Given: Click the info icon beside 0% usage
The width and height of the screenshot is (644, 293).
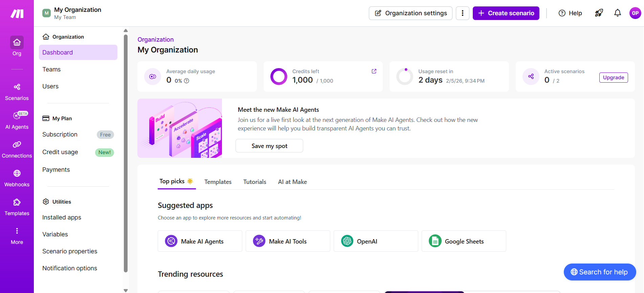Looking at the screenshot, I should pyautogui.click(x=186, y=81).
